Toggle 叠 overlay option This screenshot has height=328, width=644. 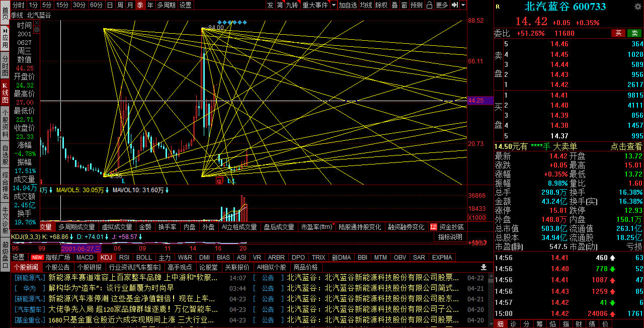pyautogui.click(x=394, y=5)
